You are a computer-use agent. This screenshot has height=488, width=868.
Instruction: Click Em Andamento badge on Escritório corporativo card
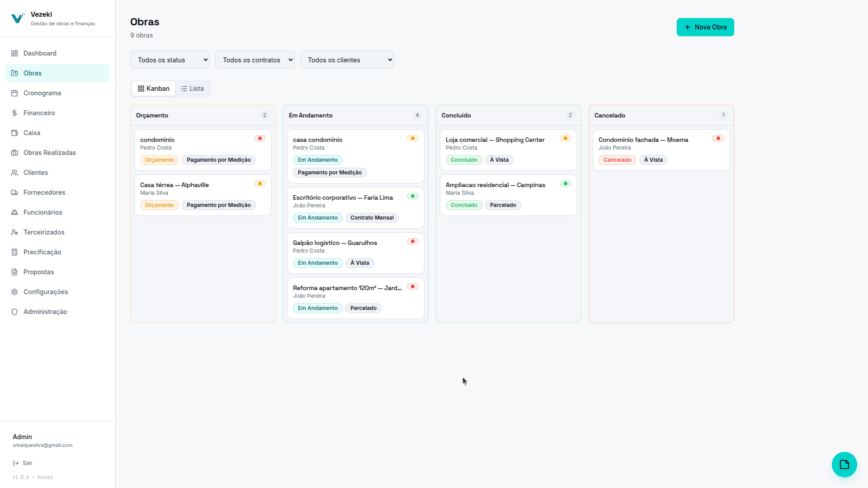click(x=318, y=218)
